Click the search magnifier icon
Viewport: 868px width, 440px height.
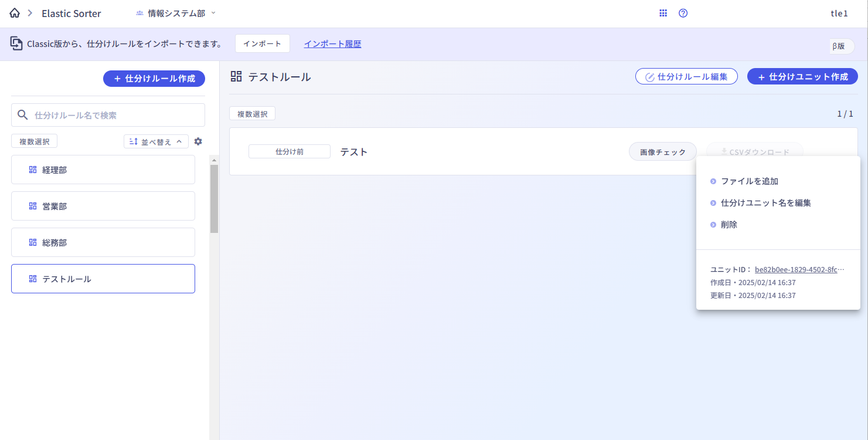(23, 115)
